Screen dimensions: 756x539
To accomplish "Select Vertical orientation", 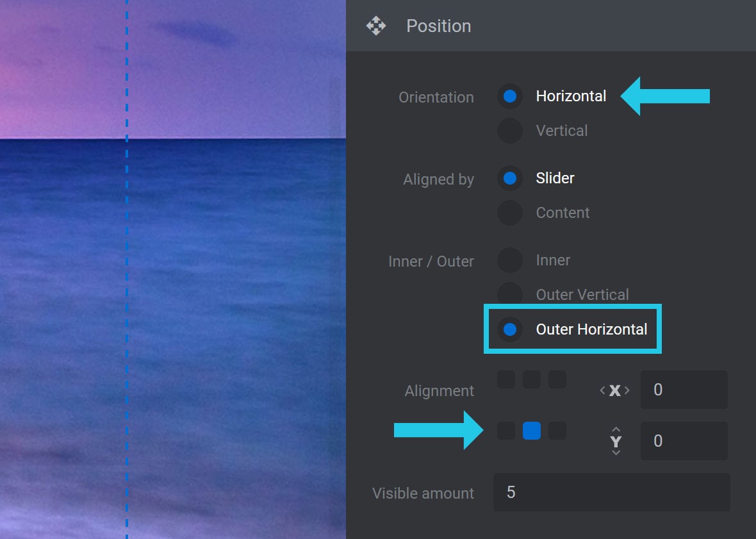I will (510, 131).
